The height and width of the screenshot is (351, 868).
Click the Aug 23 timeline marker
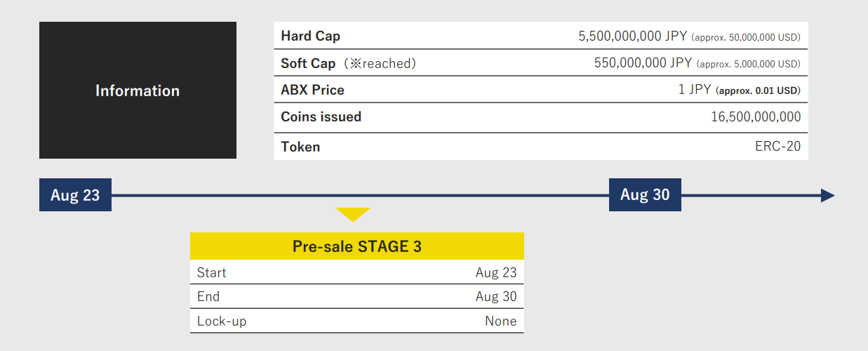click(75, 195)
